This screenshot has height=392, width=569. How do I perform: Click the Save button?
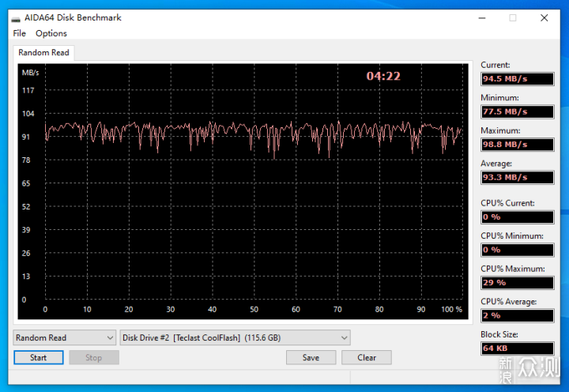tap(311, 357)
